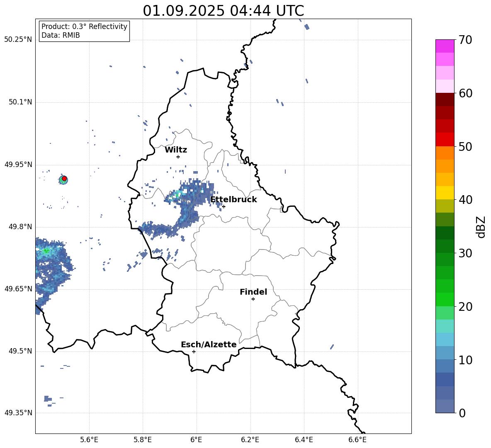The width and height of the screenshot is (491, 448).
Task: Click the 49.35°N latitude label
Action: coord(18,413)
